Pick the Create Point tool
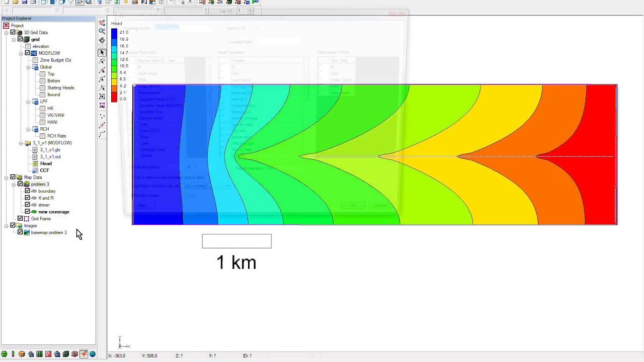Image resolution: width=644 pixels, height=362 pixels. point(102,116)
